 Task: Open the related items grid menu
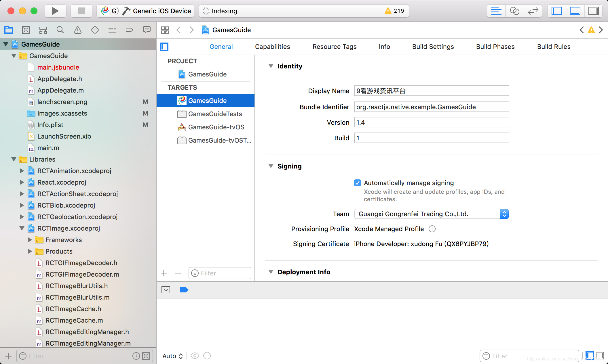pyautogui.click(x=165, y=30)
